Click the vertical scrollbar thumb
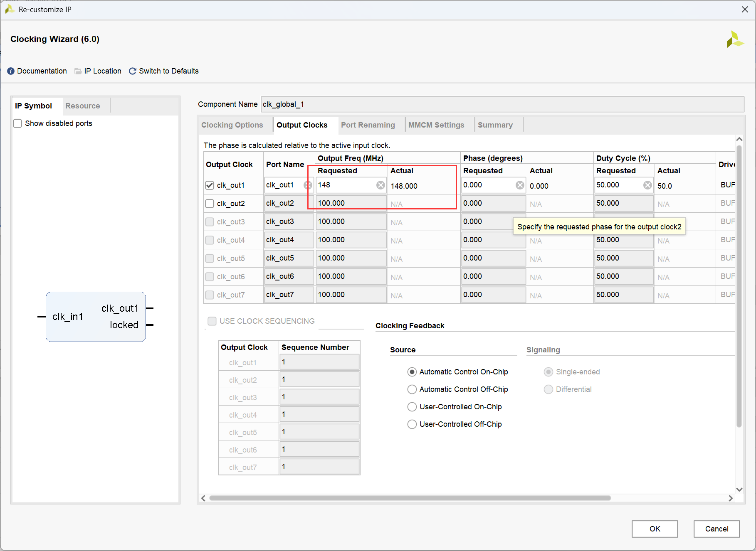This screenshot has width=756, height=551. (739, 286)
